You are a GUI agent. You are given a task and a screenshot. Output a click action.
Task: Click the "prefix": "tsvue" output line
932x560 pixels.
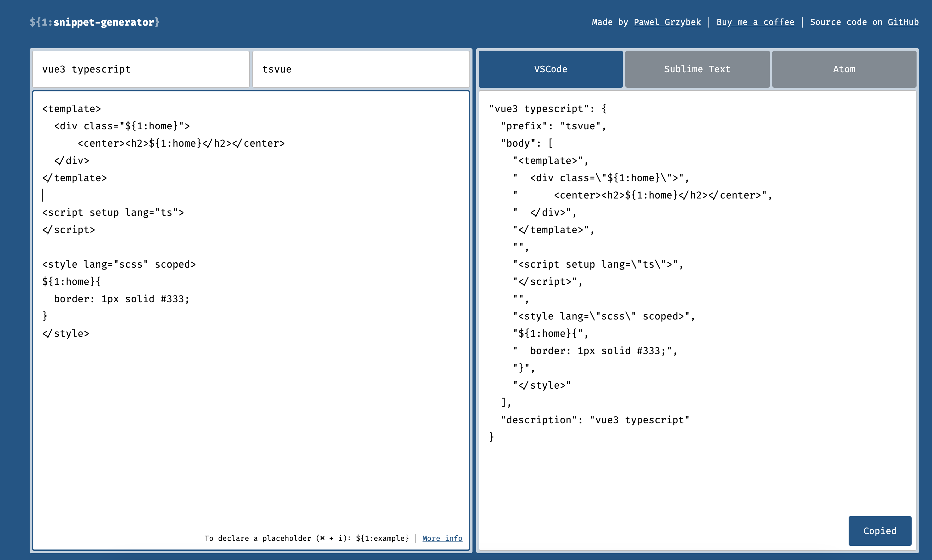[553, 126]
